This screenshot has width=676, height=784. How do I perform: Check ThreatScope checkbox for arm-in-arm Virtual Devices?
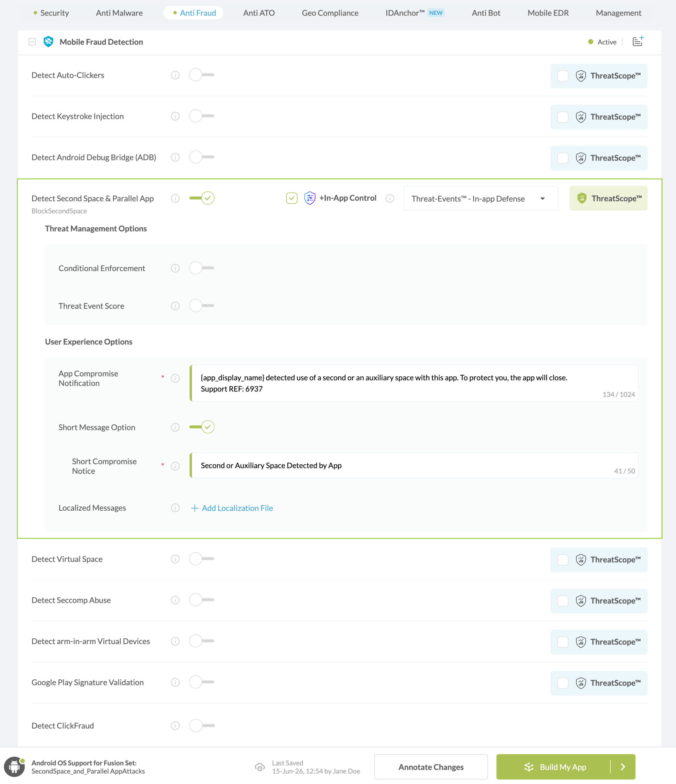pos(563,642)
